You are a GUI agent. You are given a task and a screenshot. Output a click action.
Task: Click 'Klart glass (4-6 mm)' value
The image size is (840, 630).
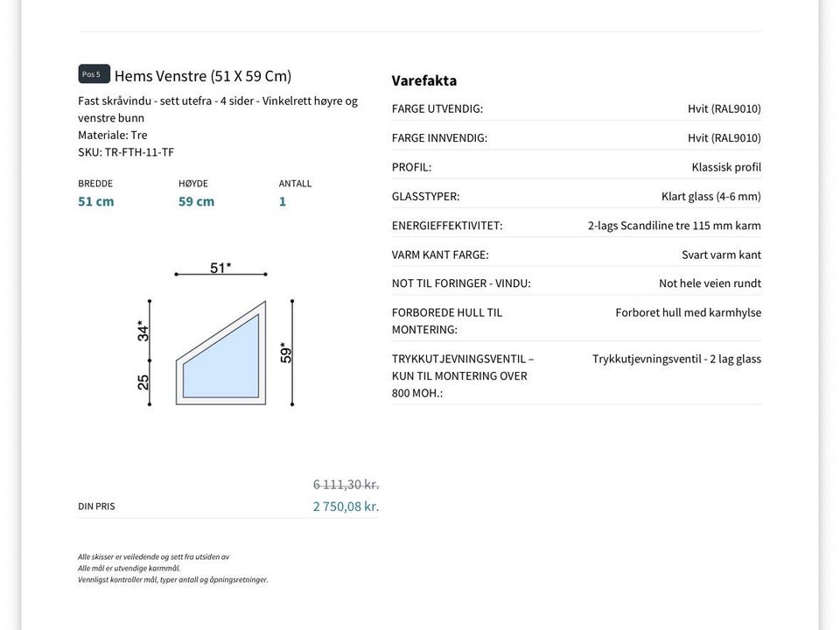coord(711,196)
